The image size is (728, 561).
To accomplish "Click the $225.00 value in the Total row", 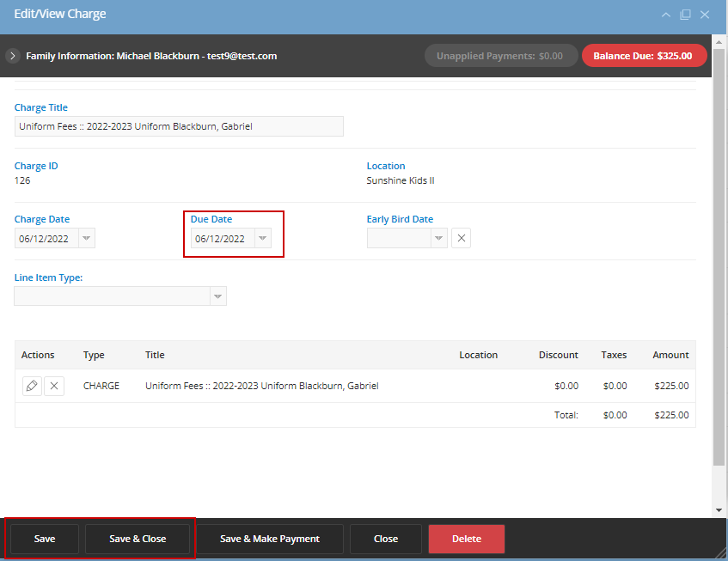I will (x=671, y=415).
